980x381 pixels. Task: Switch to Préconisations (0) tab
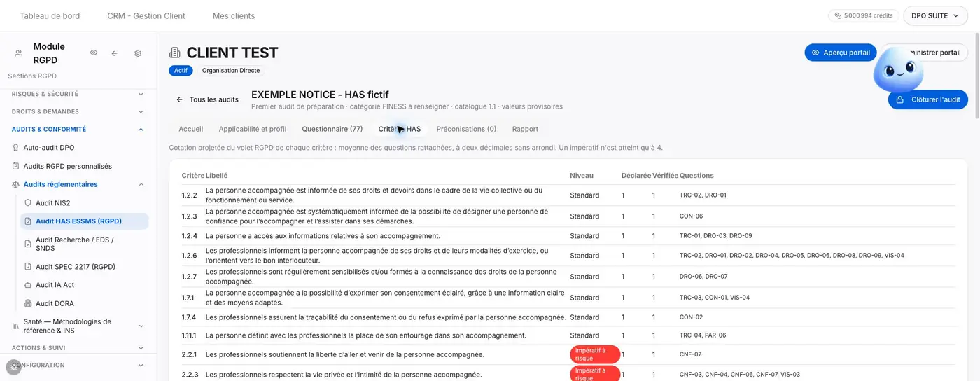pyautogui.click(x=466, y=129)
